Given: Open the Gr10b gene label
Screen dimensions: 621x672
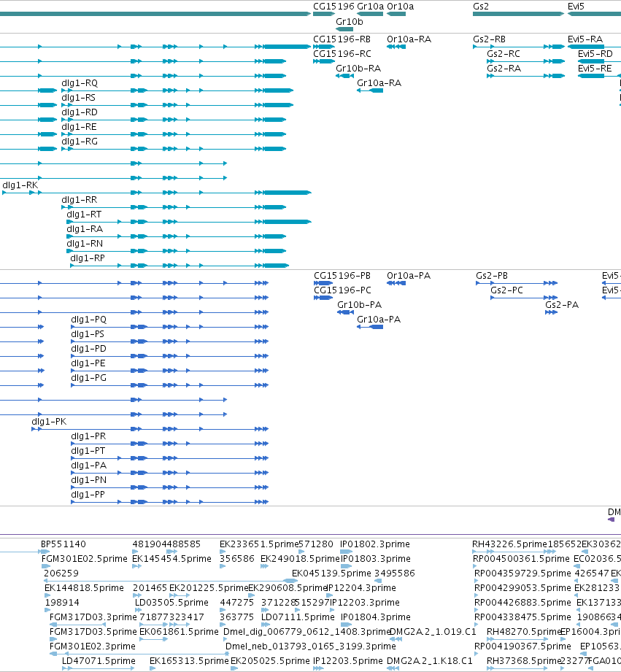Looking at the screenshot, I should (350, 22).
